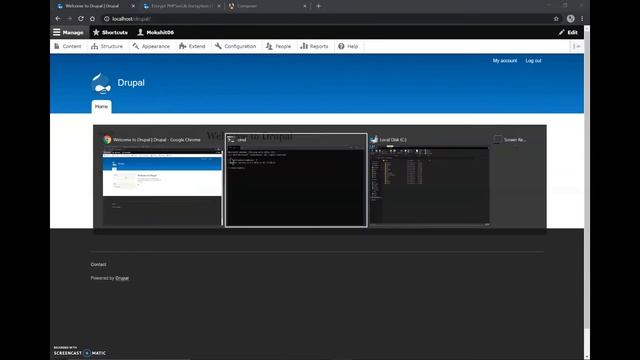The width and height of the screenshot is (640, 360).
Task: Switch to the Encrypt PHP browser tab
Action: [182, 6]
